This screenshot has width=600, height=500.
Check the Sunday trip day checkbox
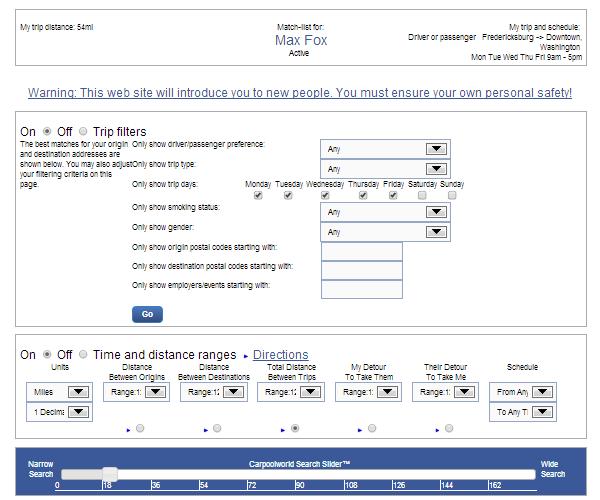452,196
